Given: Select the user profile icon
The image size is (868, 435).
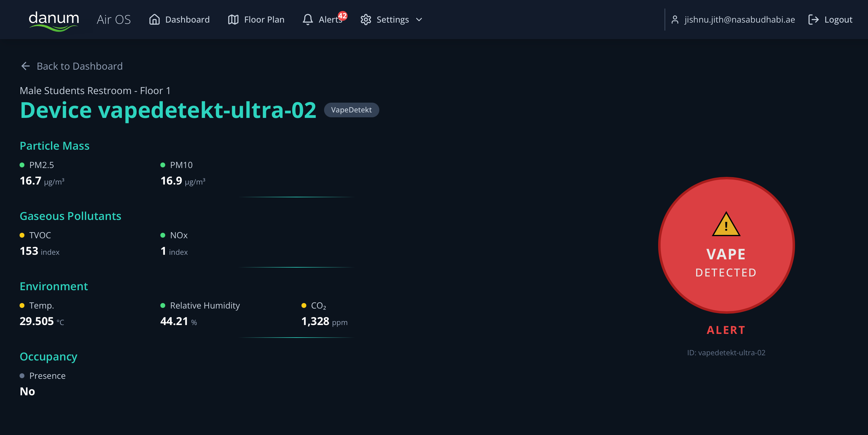Looking at the screenshot, I should pyautogui.click(x=675, y=20).
